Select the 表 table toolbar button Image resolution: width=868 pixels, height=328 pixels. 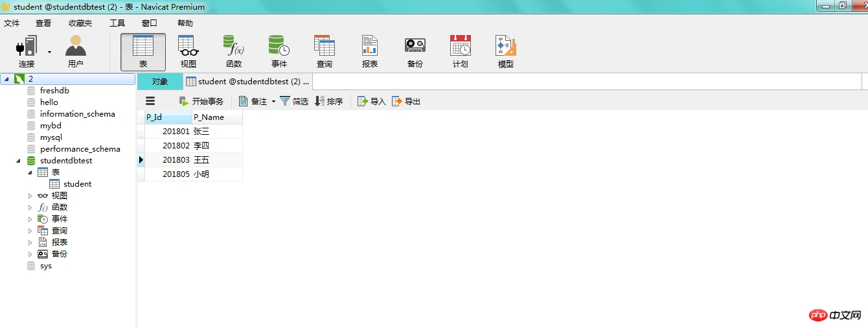[x=143, y=52]
